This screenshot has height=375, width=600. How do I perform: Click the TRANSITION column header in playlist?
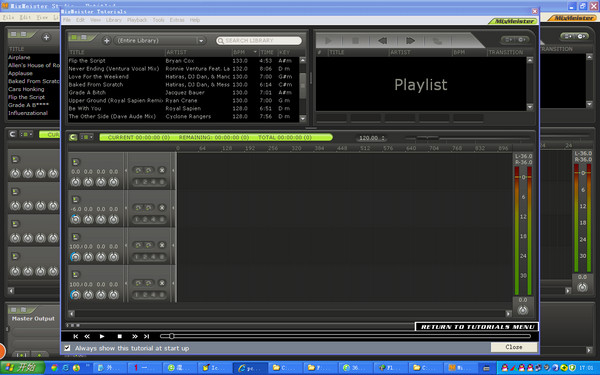tap(506, 52)
